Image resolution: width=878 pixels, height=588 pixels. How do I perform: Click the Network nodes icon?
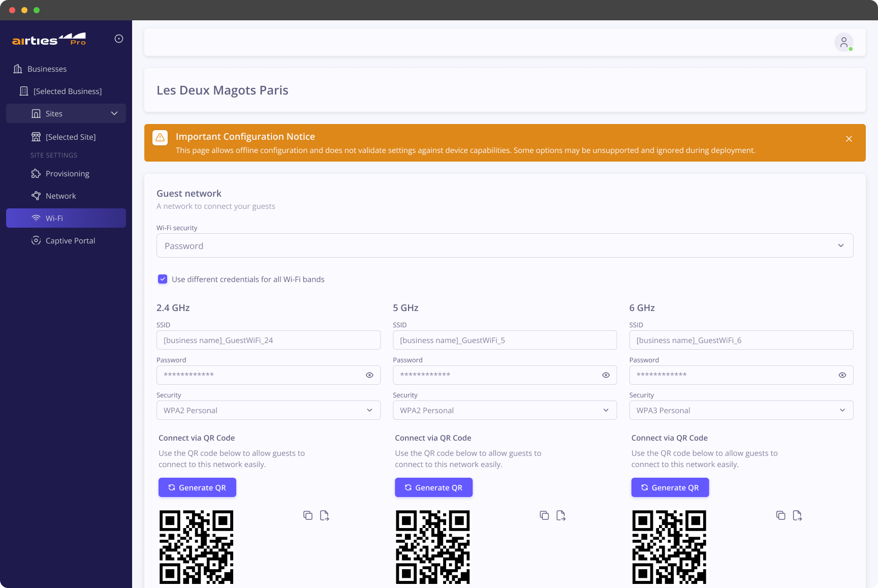[x=36, y=196]
